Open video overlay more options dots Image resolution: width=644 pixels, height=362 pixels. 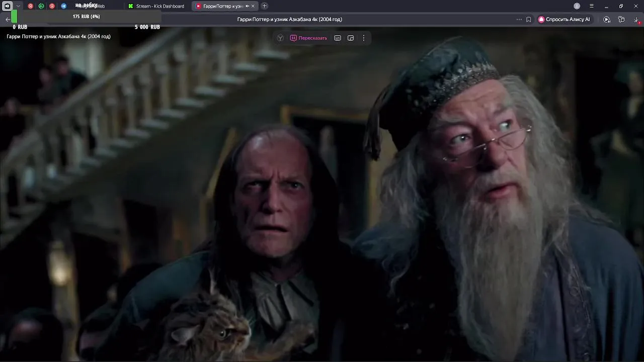pyautogui.click(x=364, y=38)
